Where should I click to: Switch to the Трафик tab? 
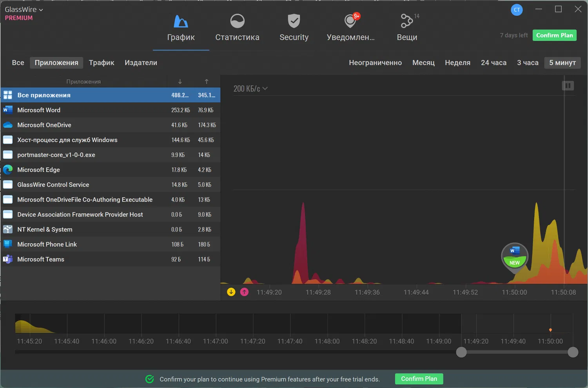102,63
